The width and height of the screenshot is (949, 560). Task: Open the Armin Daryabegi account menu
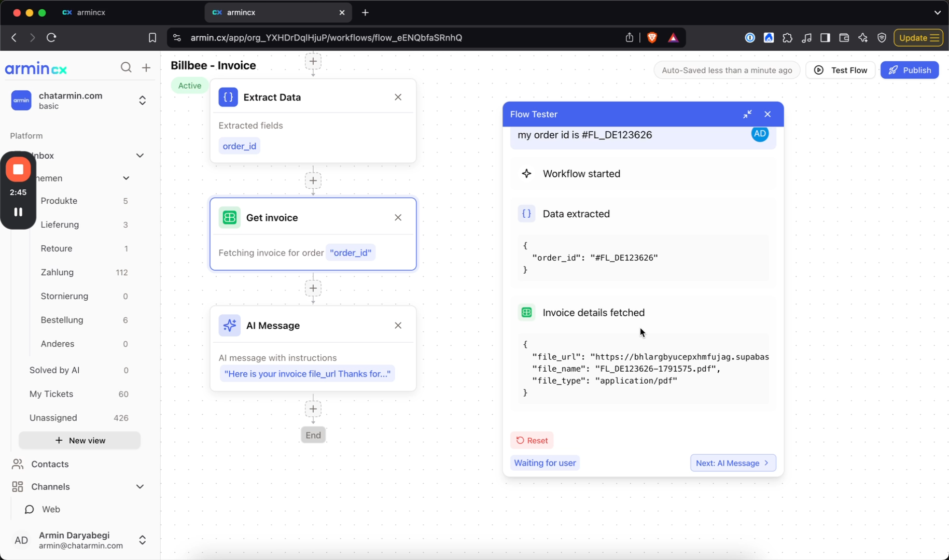point(143,540)
